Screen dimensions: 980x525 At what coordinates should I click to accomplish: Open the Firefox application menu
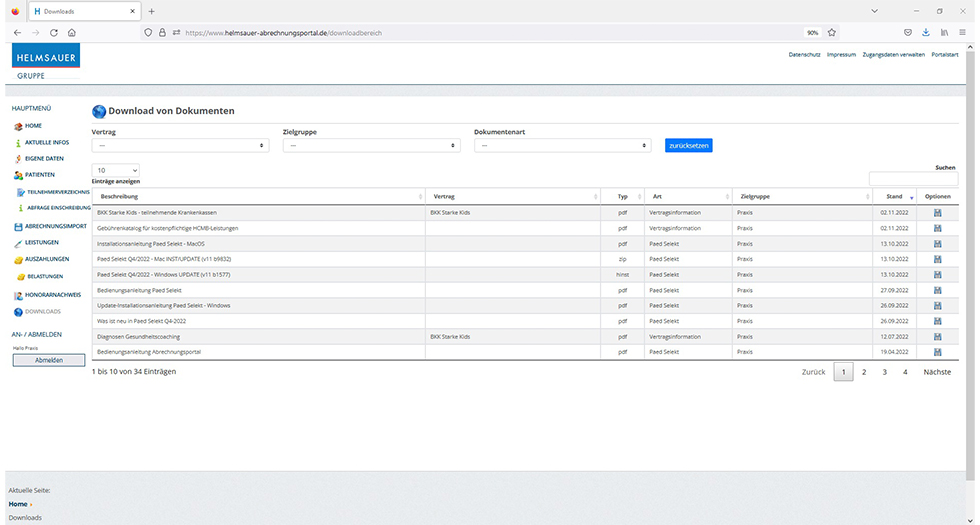pyautogui.click(x=962, y=32)
